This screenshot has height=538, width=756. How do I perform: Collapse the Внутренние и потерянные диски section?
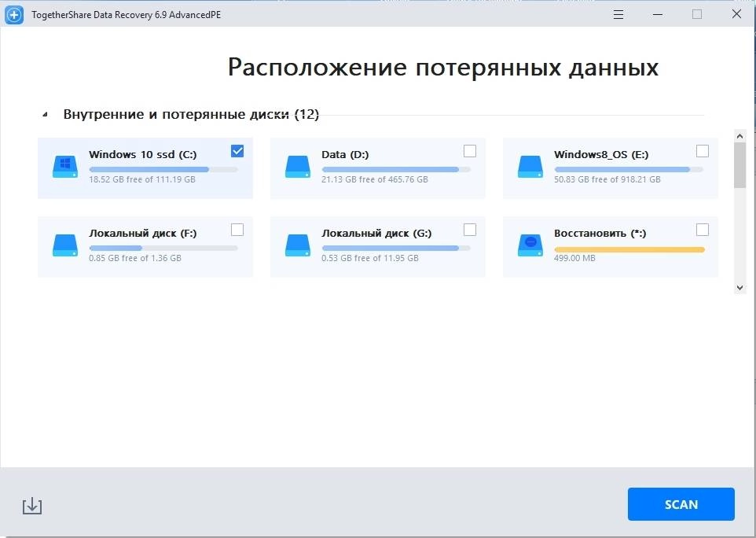pyautogui.click(x=45, y=115)
